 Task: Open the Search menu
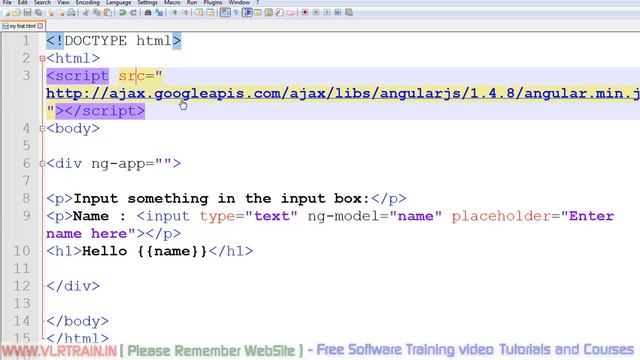pyautogui.click(x=42, y=2)
